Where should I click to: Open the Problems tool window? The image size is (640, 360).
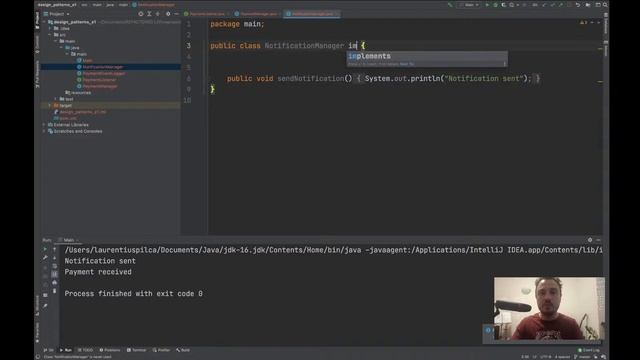pyautogui.click(x=110, y=350)
